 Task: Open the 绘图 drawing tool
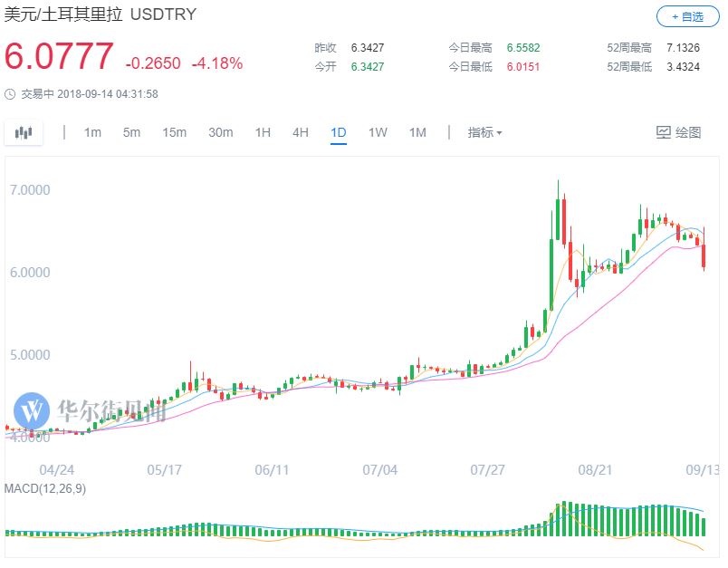coord(678,132)
